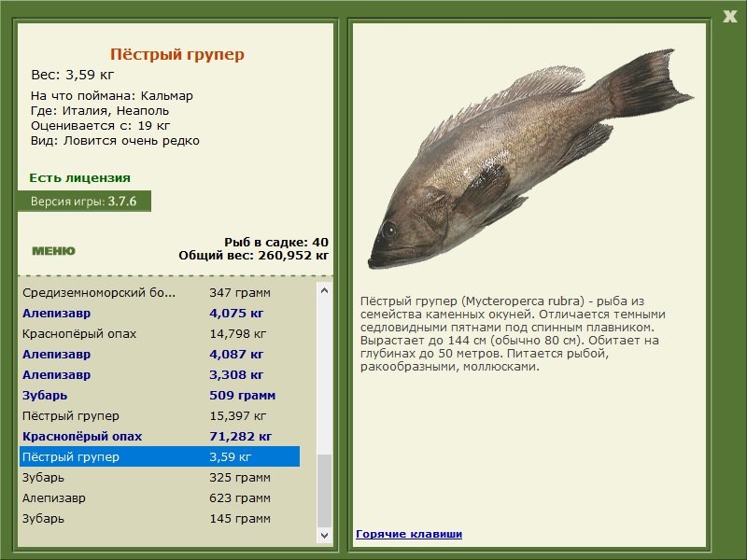
Task: Select the Зубарь 325 грамм row
Action: point(160,477)
